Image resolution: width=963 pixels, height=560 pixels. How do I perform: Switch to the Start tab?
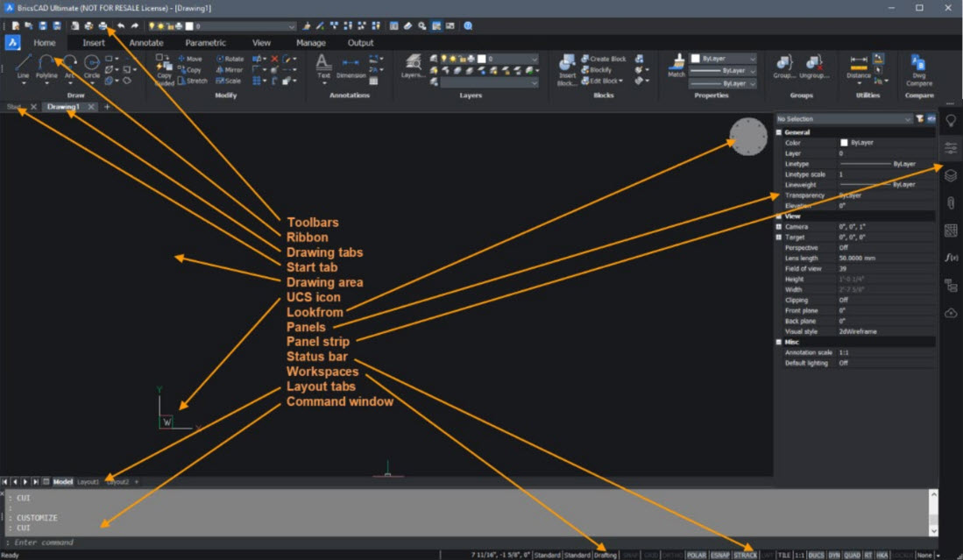pyautogui.click(x=13, y=106)
